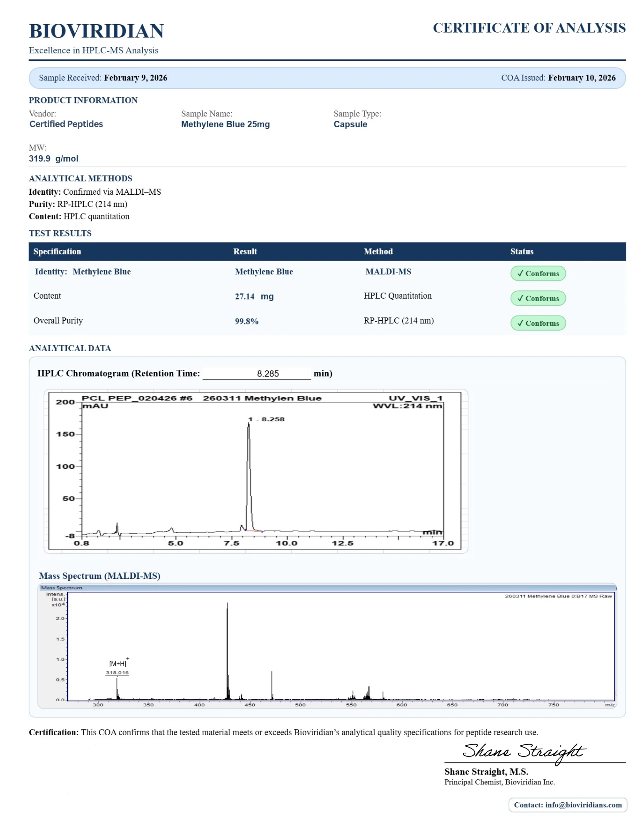
Task: Click the mass spectrum plot image
Action: (327, 646)
